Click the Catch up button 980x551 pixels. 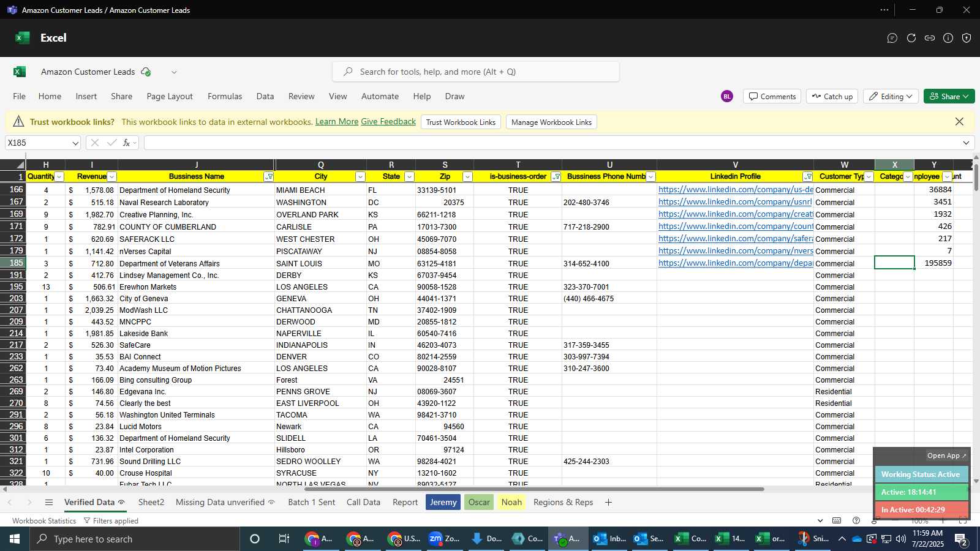pos(833,96)
